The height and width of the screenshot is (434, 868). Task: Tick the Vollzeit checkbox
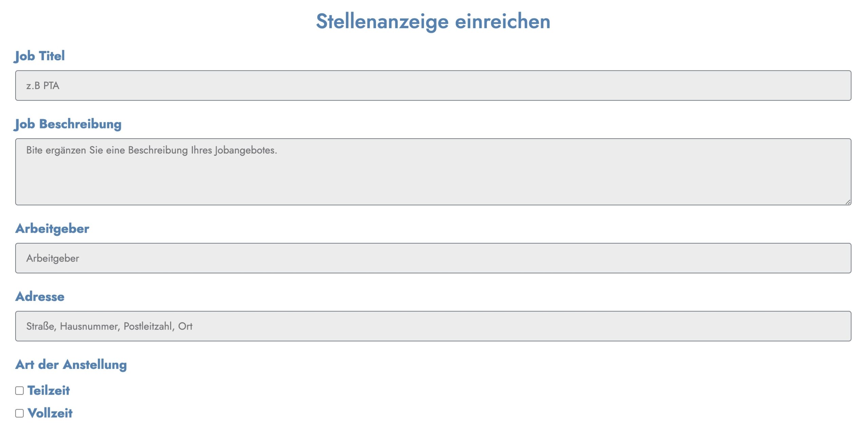(x=20, y=413)
